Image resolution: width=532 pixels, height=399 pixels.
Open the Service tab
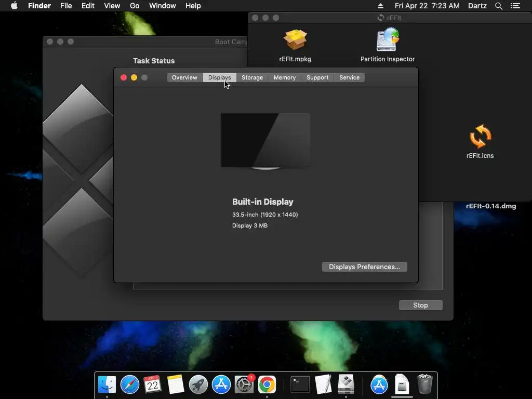point(349,77)
